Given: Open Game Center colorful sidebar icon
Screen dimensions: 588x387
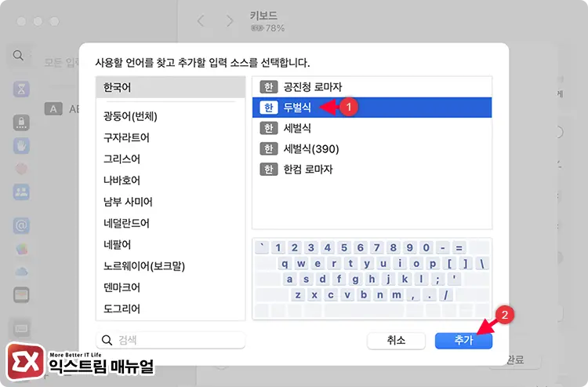Looking at the screenshot, I should (21, 249).
